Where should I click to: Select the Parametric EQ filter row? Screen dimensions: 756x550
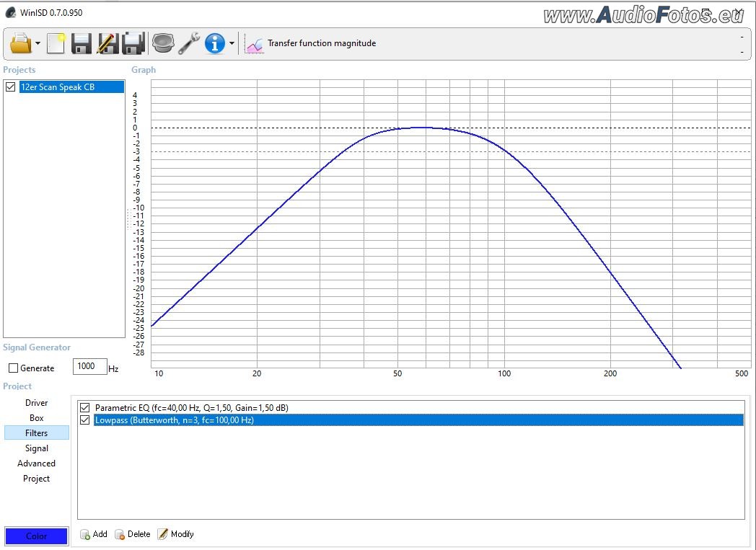click(x=418, y=408)
